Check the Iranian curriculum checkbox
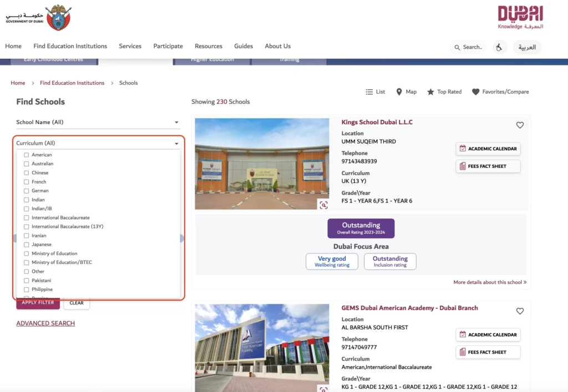Image resolution: width=568 pixels, height=392 pixels. (x=27, y=236)
